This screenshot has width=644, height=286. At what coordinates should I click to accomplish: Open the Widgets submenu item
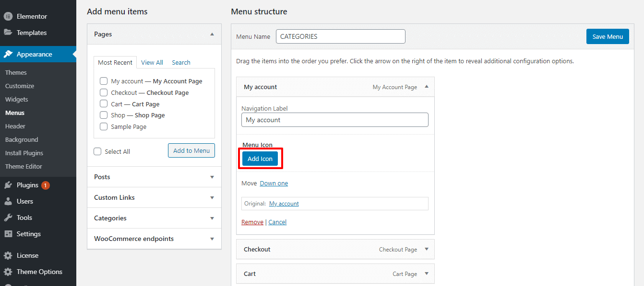pos(17,99)
